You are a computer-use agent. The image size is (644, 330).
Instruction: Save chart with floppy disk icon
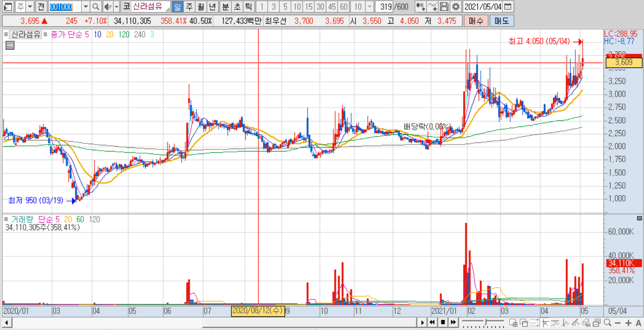(x=444, y=7)
